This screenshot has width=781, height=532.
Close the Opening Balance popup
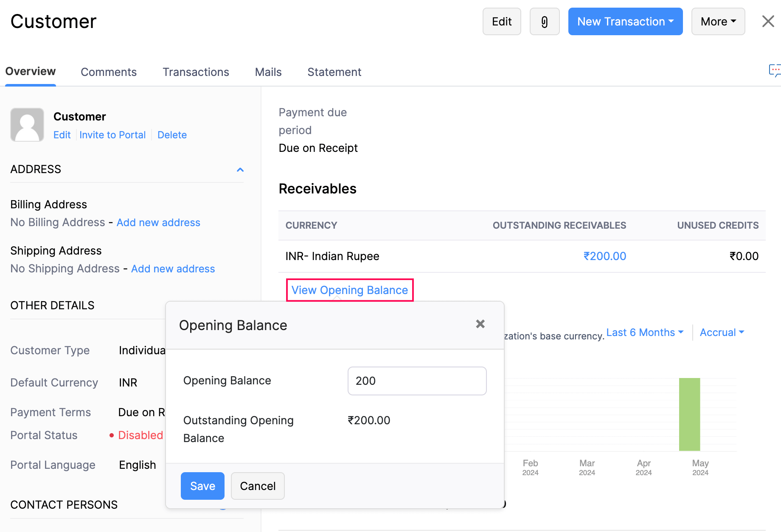(x=480, y=324)
